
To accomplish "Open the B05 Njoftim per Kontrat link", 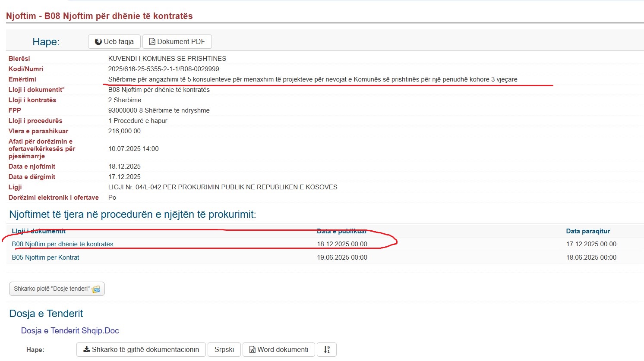I will pos(45,257).
